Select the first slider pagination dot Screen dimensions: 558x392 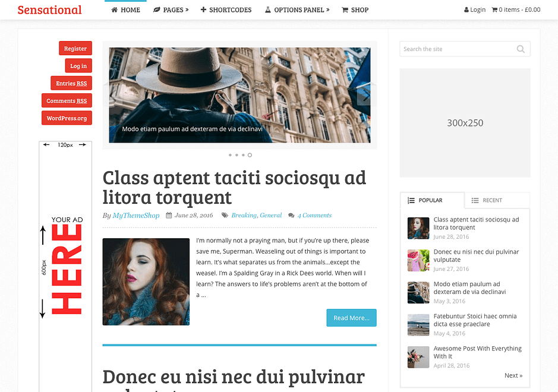pyautogui.click(x=230, y=155)
